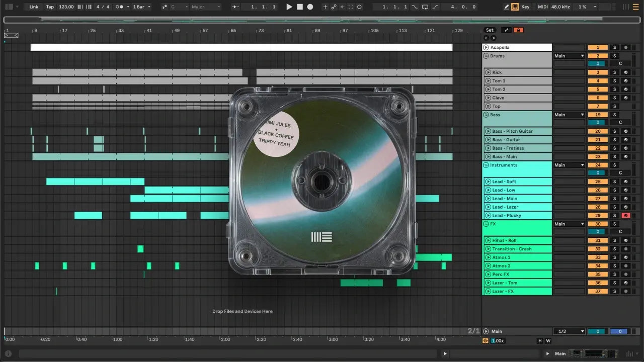Toggle the computer MIDI keyboard icon
This screenshot has width=644, height=362.
(515, 7)
